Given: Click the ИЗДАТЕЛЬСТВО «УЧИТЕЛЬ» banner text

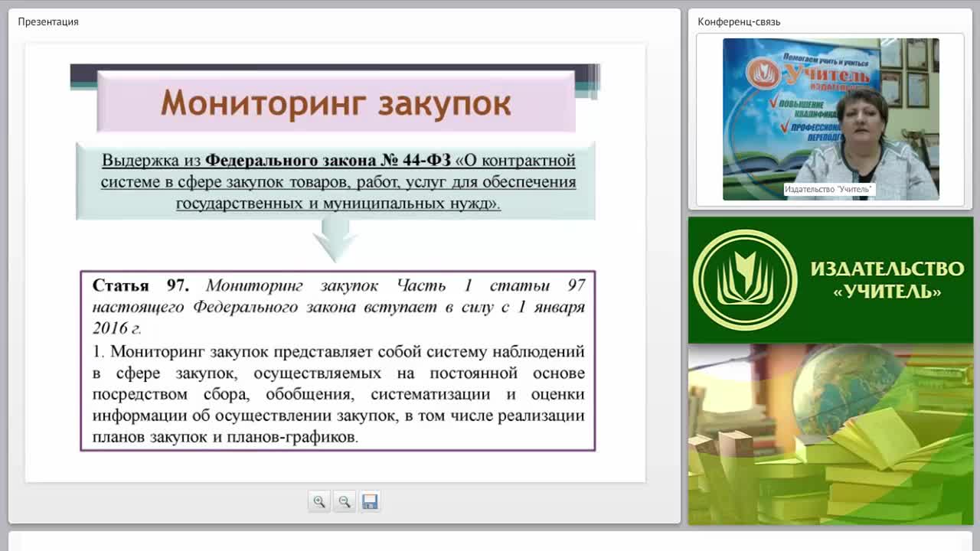Looking at the screenshot, I should (x=887, y=280).
